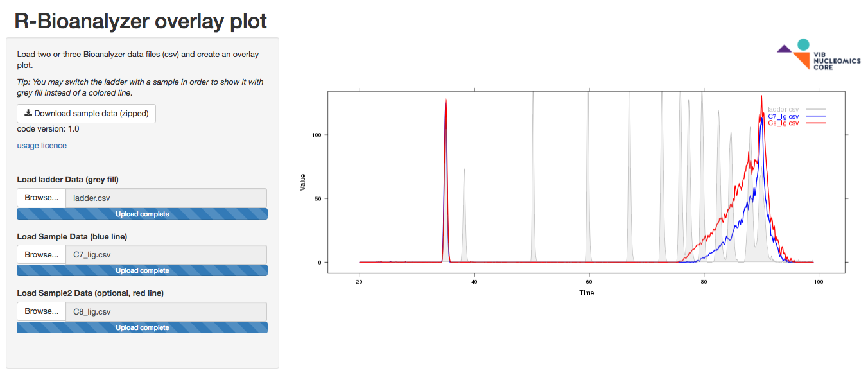Viewport: 868px width, 373px height.
Task: Click the R-Bioanalyzer overlay plot heading
Action: 141,21
